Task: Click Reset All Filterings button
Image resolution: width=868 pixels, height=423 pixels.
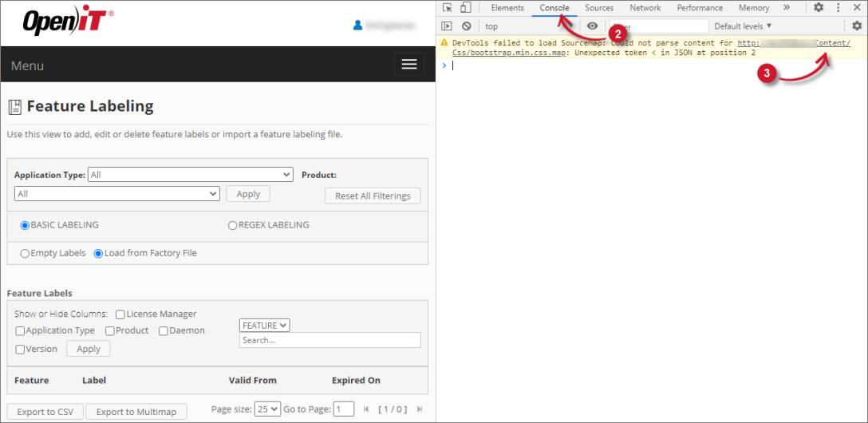Action: click(x=373, y=196)
